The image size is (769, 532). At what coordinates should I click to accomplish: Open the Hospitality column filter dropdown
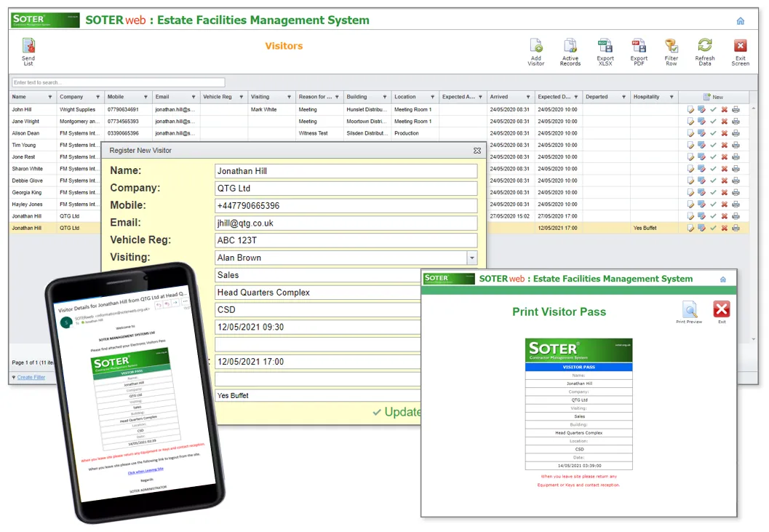click(672, 98)
